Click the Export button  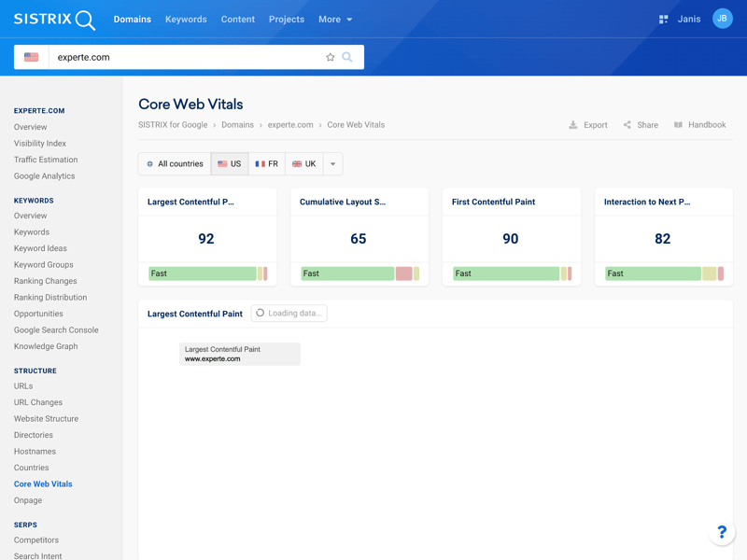(588, 125)
